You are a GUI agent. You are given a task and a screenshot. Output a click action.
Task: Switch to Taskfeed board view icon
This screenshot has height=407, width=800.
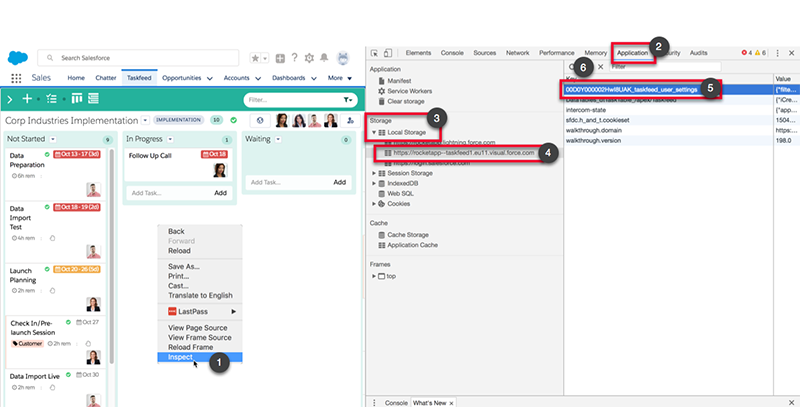77,98
